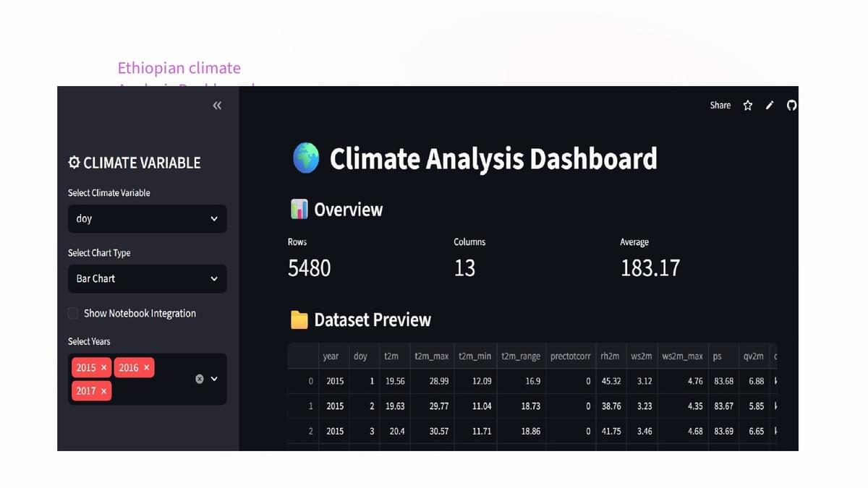This screenshot has height=488, width=868.
Task: Click the ws2m_max column header
Action: coord(682,356)
